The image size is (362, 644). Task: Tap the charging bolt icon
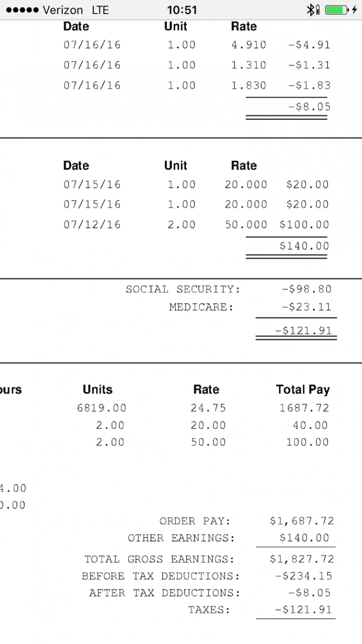[354, 10]
